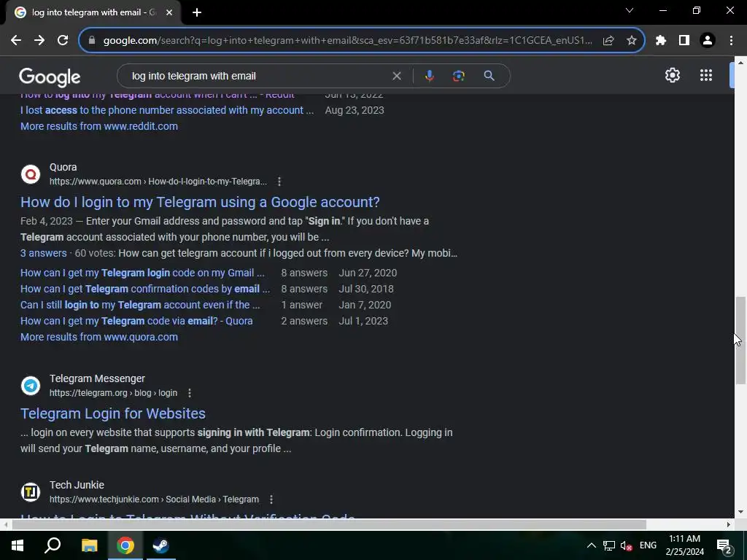Open 'Telegram Login for Websites' result
The width and height of the screenshot is (747, 560).
pos(113,413)
